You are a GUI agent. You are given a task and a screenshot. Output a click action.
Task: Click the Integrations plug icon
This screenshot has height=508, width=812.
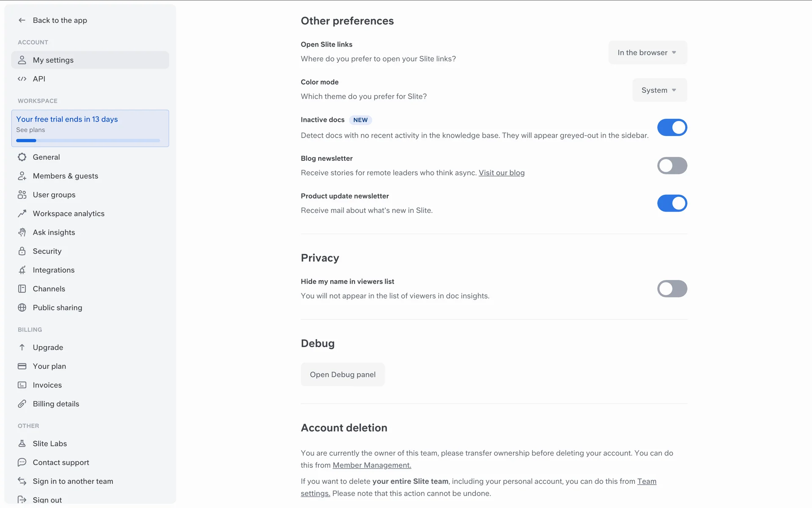(x=22, y=270)
